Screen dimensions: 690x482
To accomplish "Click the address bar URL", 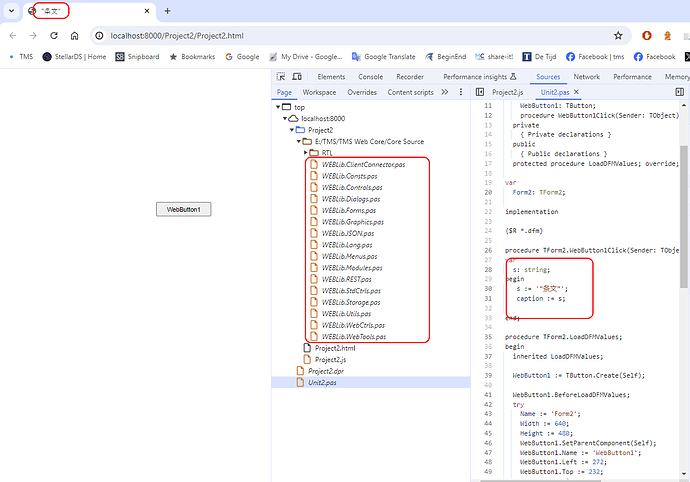I will coord(177,36).
